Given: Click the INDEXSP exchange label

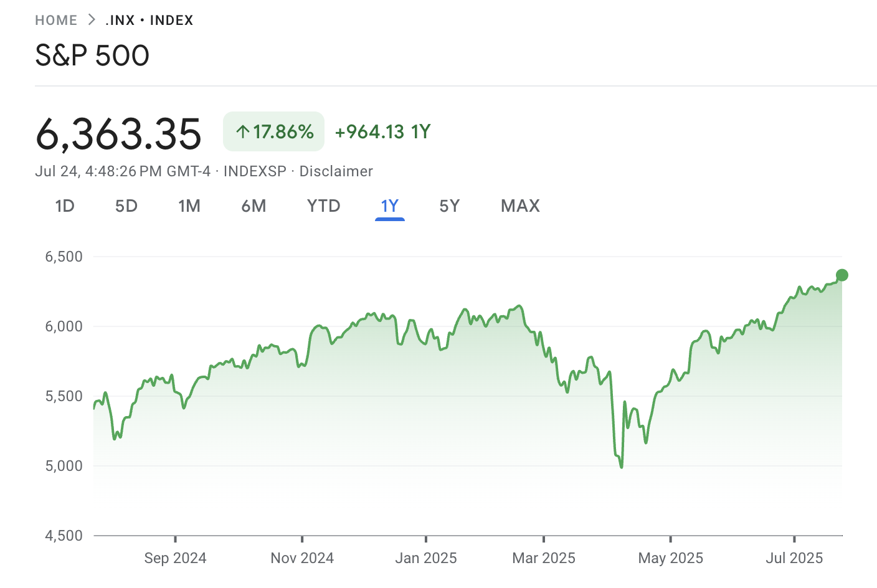Looking at the screenshot, I should pyautogui.click(x=255, y=171).
